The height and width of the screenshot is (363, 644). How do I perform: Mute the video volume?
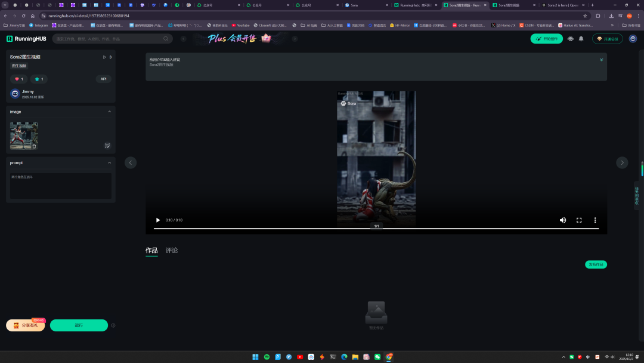pyautogui.click(x=562, y=220)
